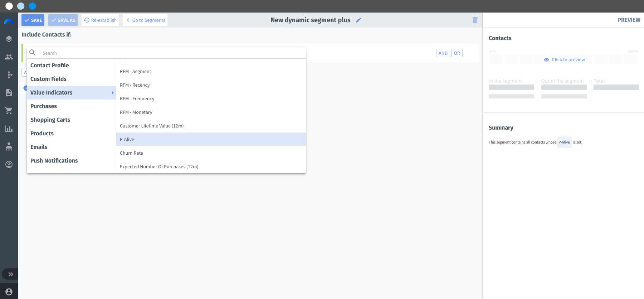The image size is (644, 299).
Task: Open the automation branch icon in sidebar
Action: (9, 75)
